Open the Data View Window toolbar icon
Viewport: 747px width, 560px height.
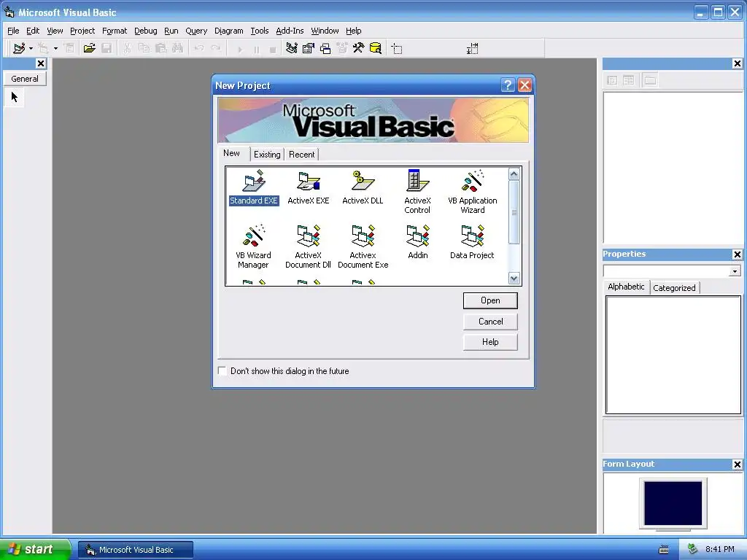pyautogui.click(x=376, y=48)
